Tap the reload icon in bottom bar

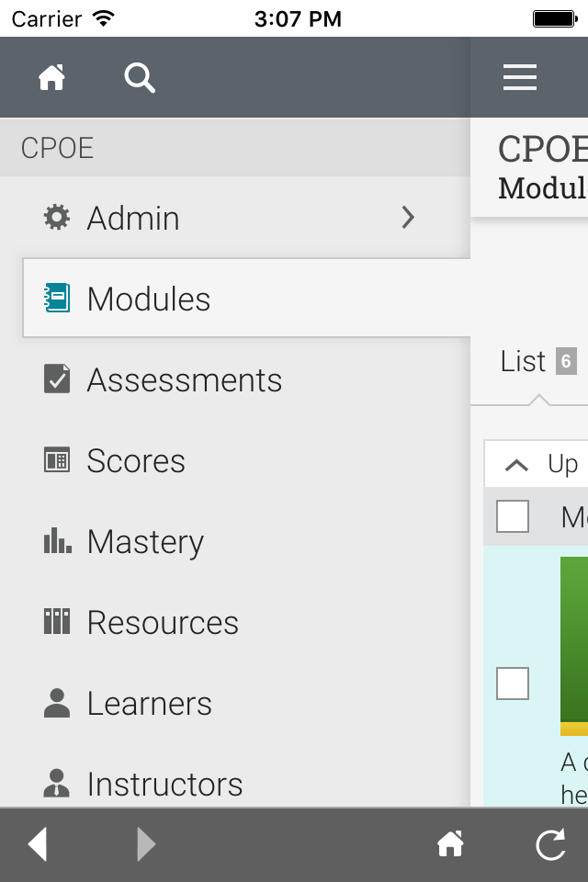[x=550, y=844]
